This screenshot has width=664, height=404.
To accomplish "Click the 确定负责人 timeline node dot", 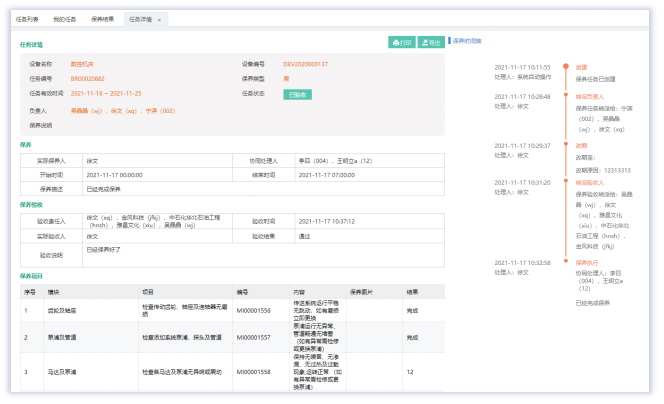I will pos(567,96).
